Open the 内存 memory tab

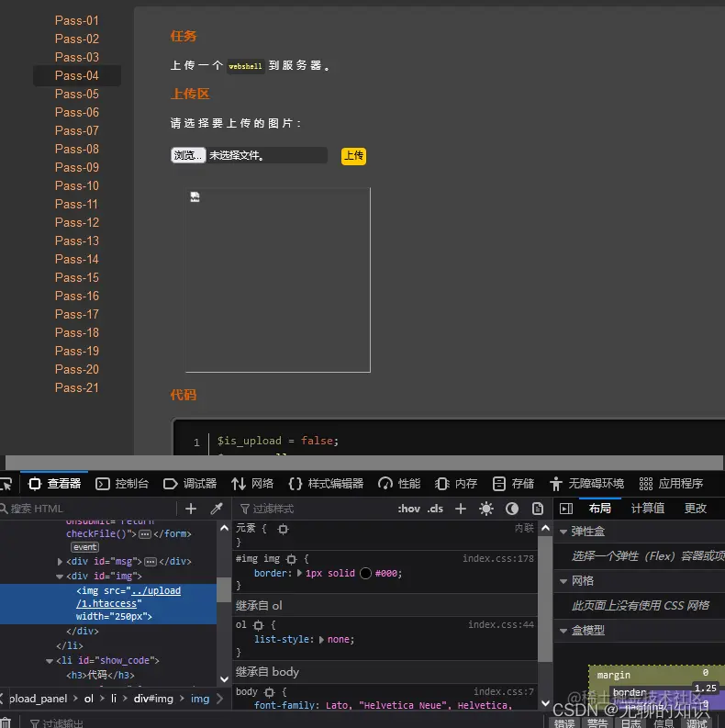pyautogui.click(x=456, y=484)
